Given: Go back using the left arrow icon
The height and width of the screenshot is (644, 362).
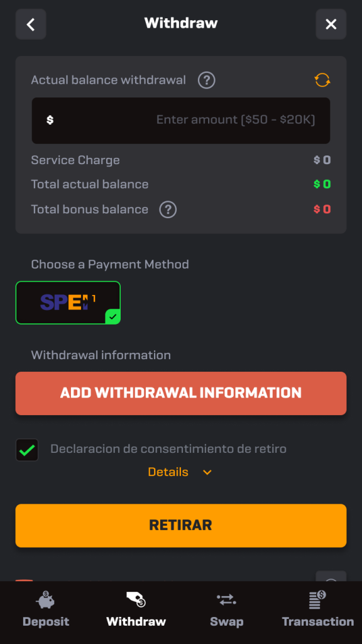Looking at the screenshot, I should tap(31, 25).
